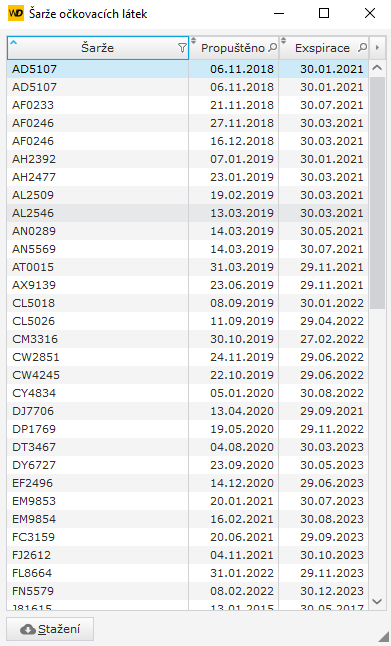Maximize the Šarže očkovacích látek window
The width and height of the screenshot is (391, 646).
pyautogui.click(x=324, y=13)
